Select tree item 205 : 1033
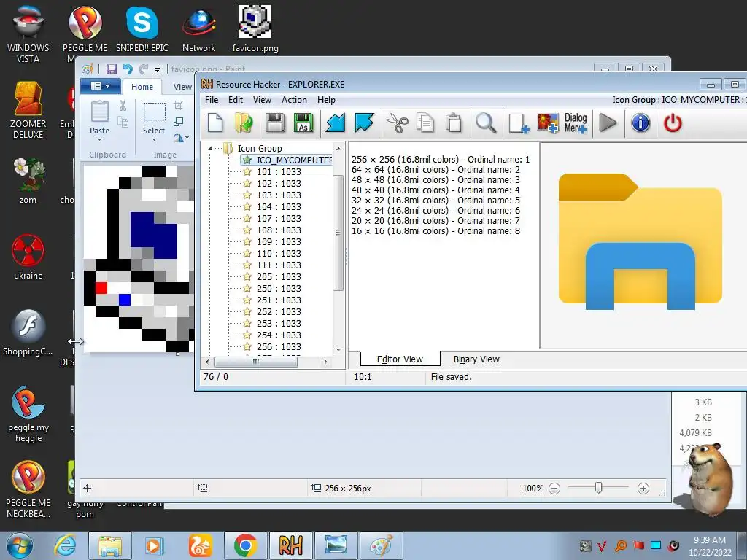Viewport: 747px width, 560px height. (279, 276)
